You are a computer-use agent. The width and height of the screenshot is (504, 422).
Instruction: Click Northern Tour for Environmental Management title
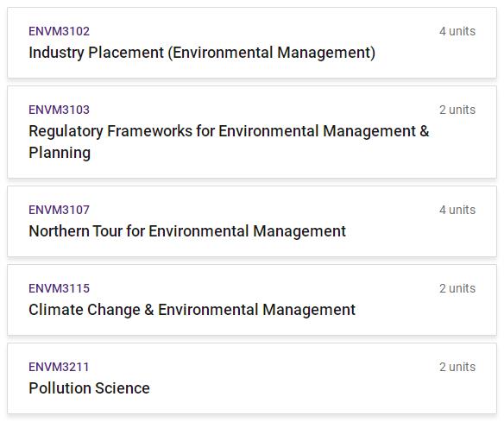tap(187, 231)
